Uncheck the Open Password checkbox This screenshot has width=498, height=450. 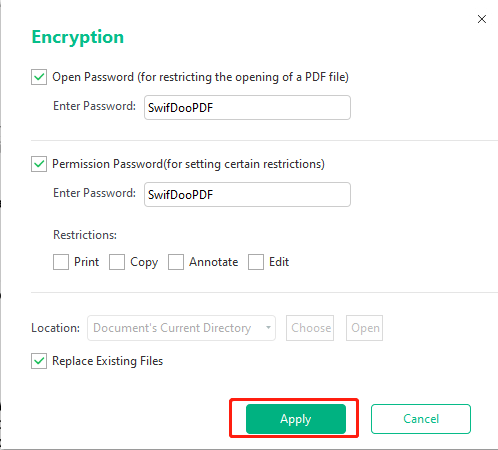39,77
